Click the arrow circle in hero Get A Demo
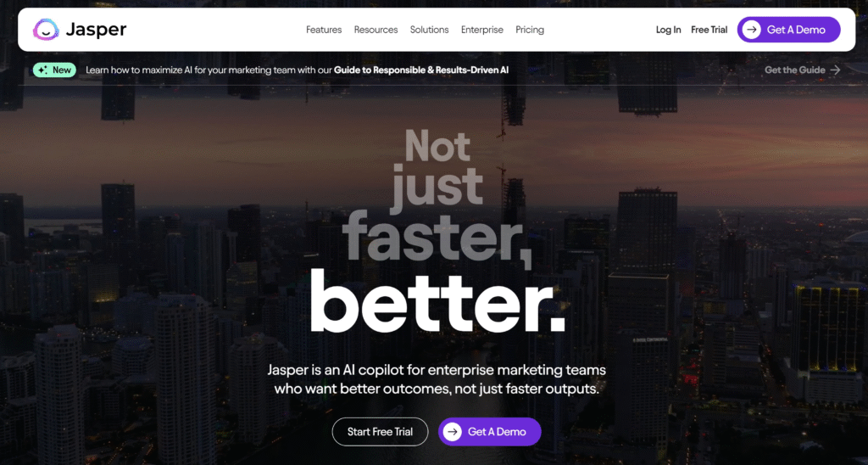This screenshot has height=465, width=868. tap(453, 432)
